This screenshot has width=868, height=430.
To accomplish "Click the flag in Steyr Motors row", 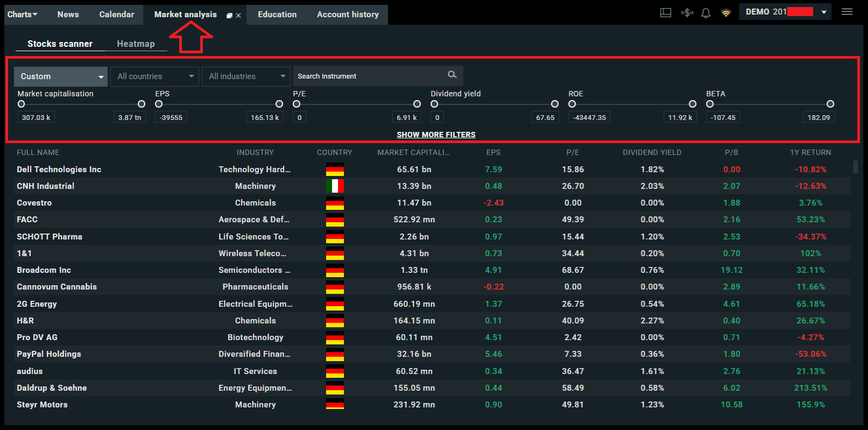I will [x=335, y=405].
